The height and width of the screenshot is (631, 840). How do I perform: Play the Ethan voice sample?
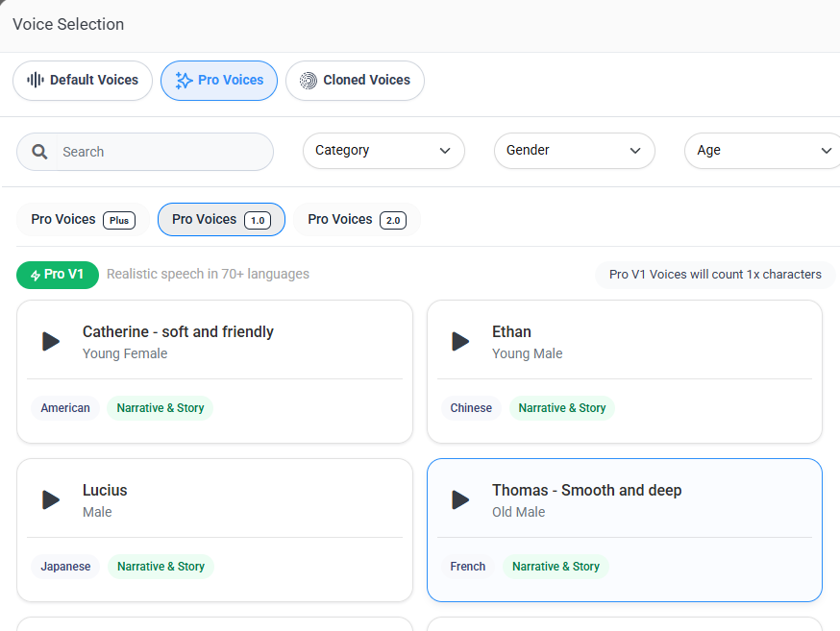pos(460,342)
